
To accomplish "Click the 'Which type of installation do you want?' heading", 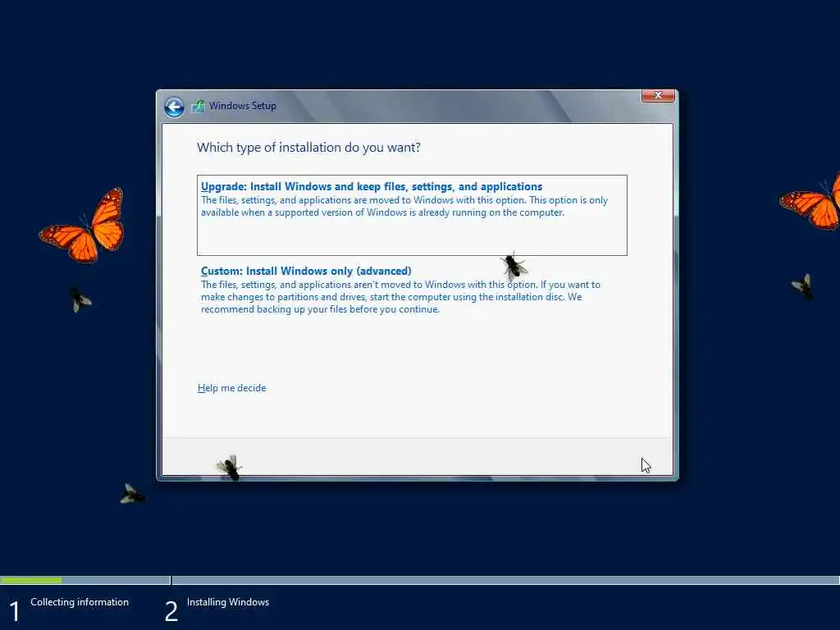I will (x=308, y=148).
